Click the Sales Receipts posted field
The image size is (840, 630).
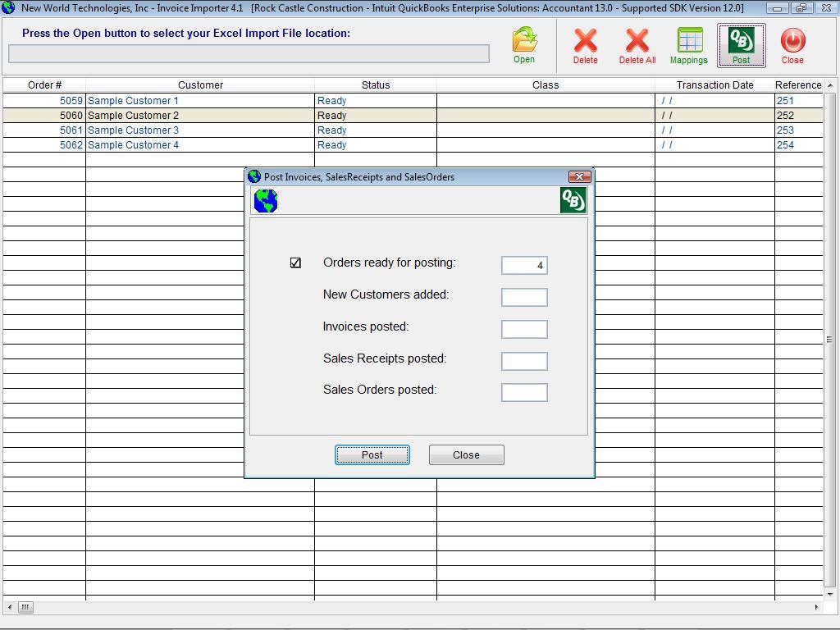pyautogui.click(x=524, y=361)
